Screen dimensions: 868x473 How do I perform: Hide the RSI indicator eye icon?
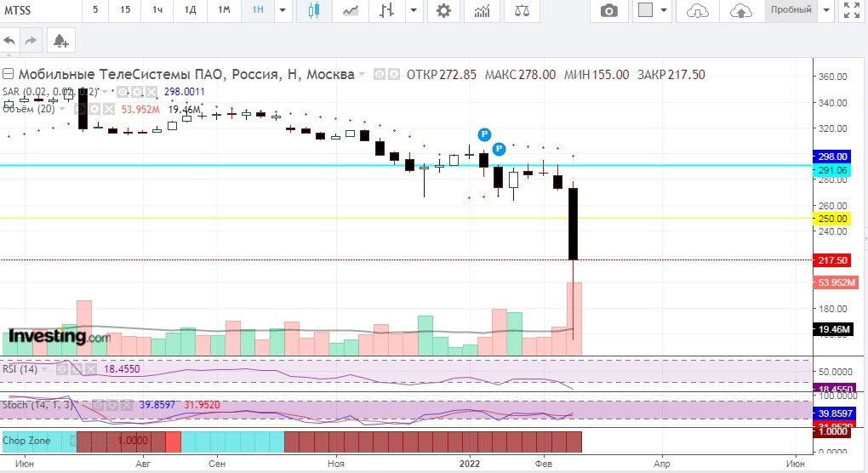(63, 369)
